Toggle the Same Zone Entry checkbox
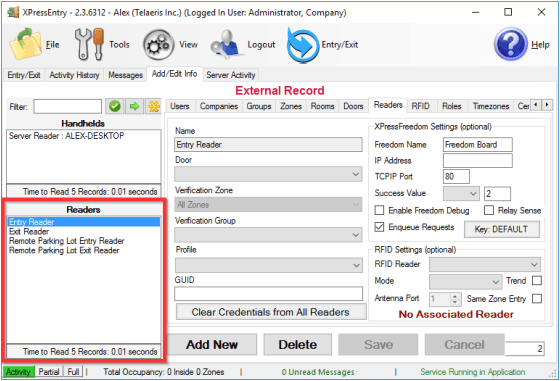 point(537,299)
